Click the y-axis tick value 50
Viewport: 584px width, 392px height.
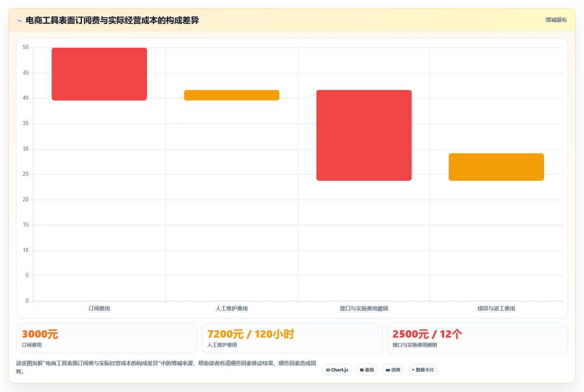pyautogui.click(x=26, y=47)
